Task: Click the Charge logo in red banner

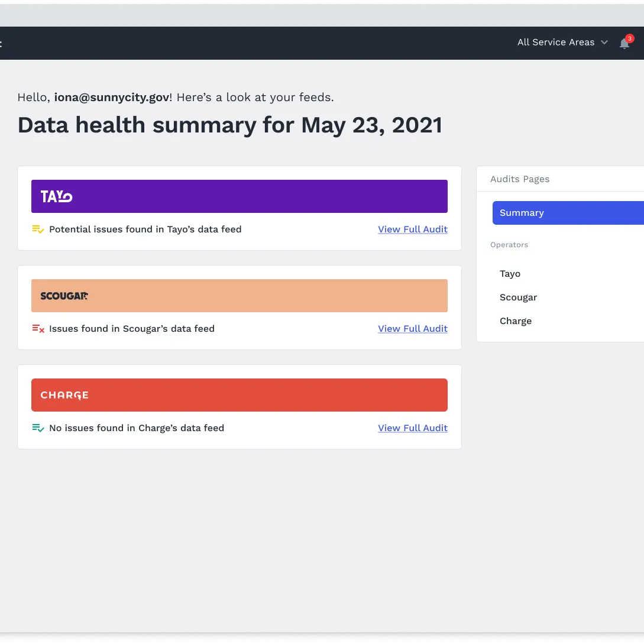Action: tap(64, 395)
